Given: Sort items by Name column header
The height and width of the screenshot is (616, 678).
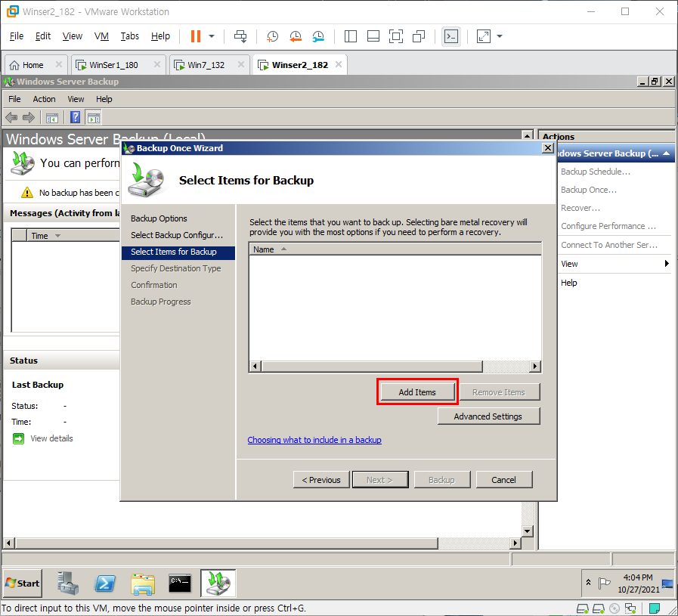Looking at the screenshot, I should click(x=395, y=249).
